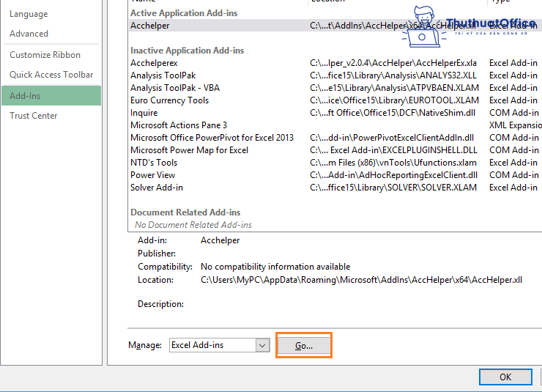Viewport: 542px width, 392px height.
Task: Click the COM Add-in type for Inquire
Action: tap(514, 113)
